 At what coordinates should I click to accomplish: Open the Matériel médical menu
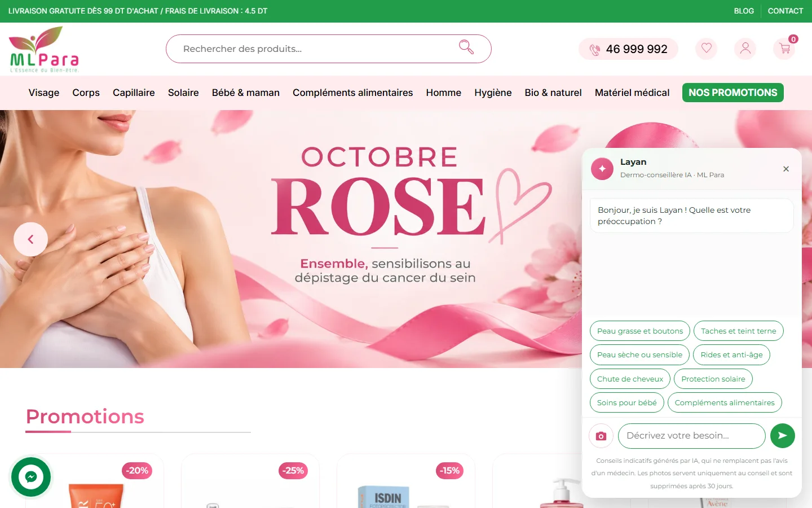[632, 93]
